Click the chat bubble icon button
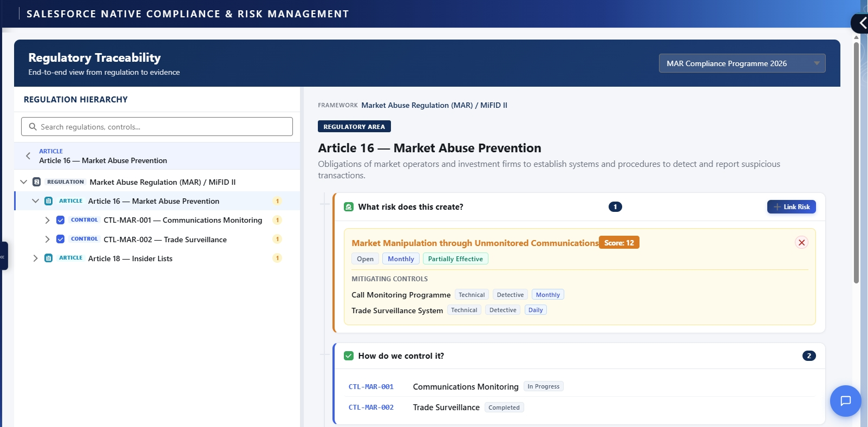Viewport: 868px width, 427px height. pyautogui.click(x=845, y=401)
